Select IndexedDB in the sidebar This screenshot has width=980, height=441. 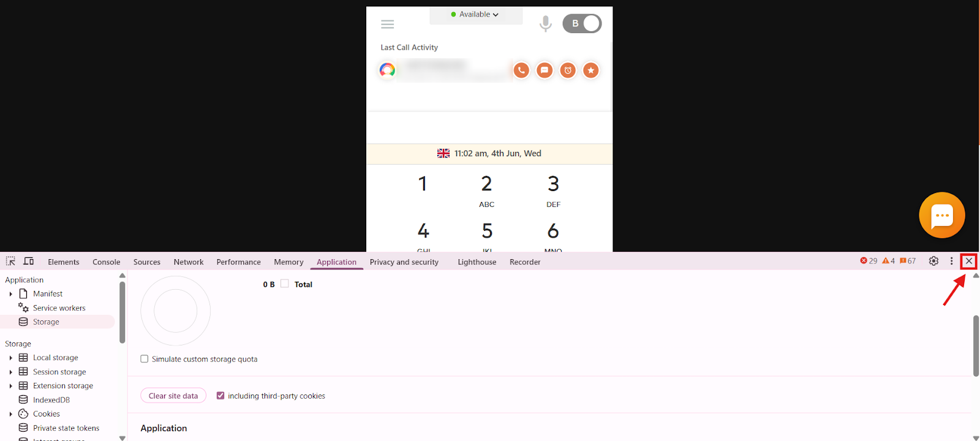51,400
